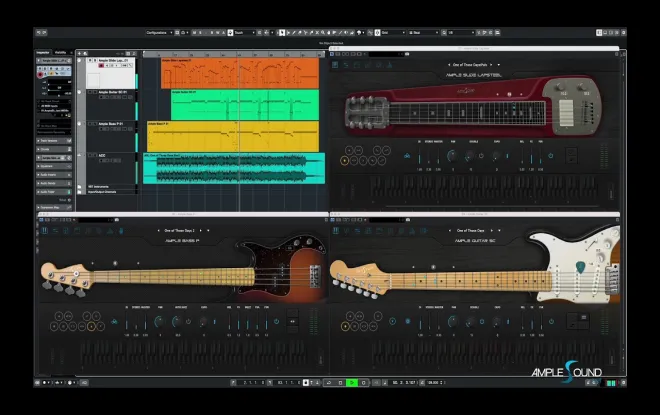660x415 pixels.
Task: Open the Configurations dropdown in toolbar
Action: [x=160, y=32]
